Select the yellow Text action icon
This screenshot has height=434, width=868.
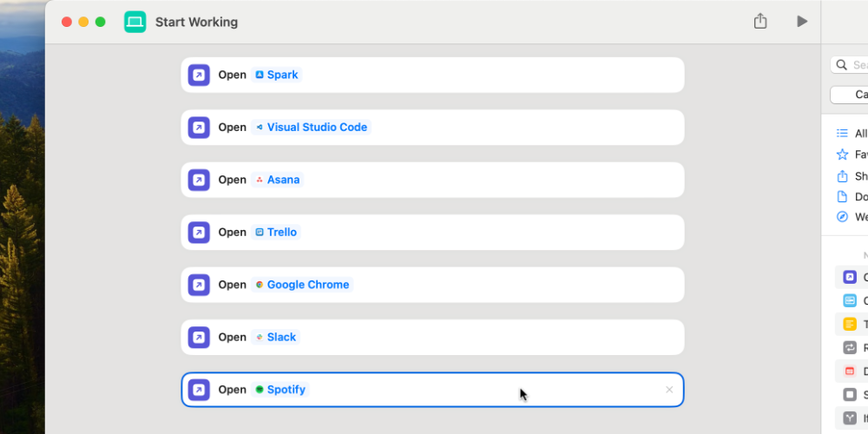[850, 324]
